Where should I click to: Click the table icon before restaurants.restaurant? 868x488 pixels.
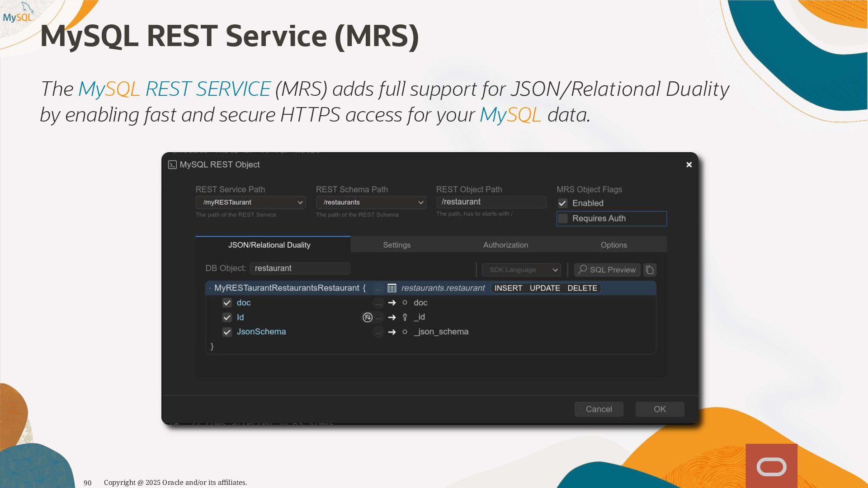click(x=392, y=288)
